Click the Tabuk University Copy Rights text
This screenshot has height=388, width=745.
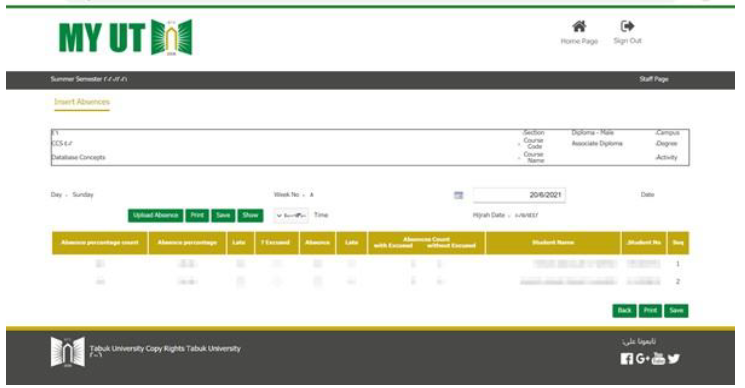[165, 349]
